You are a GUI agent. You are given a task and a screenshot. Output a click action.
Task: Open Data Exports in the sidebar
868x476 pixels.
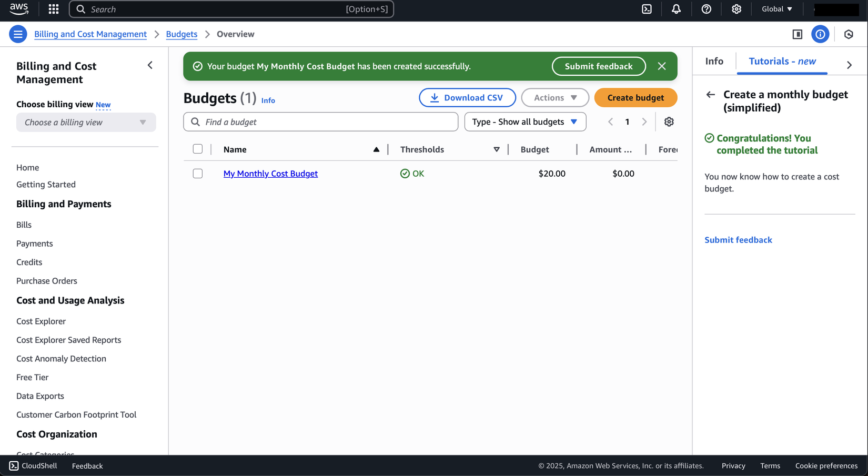40,396
